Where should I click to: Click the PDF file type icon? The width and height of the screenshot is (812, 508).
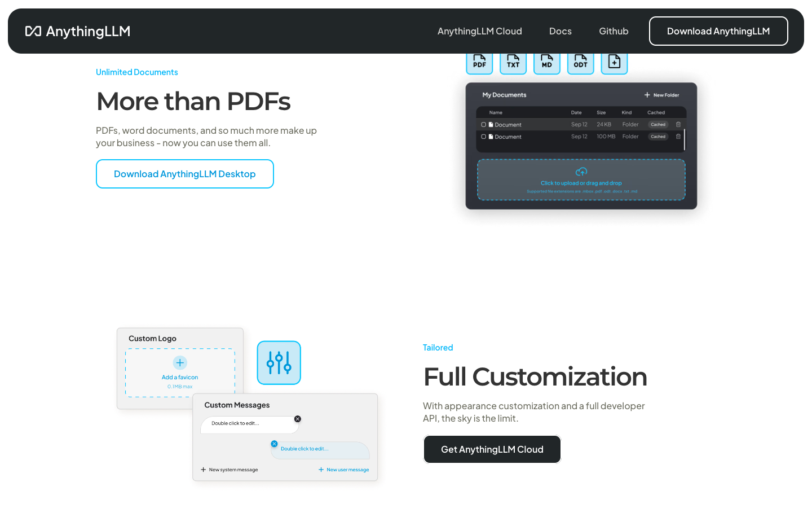pyautogui.click(x=479, y=63)
